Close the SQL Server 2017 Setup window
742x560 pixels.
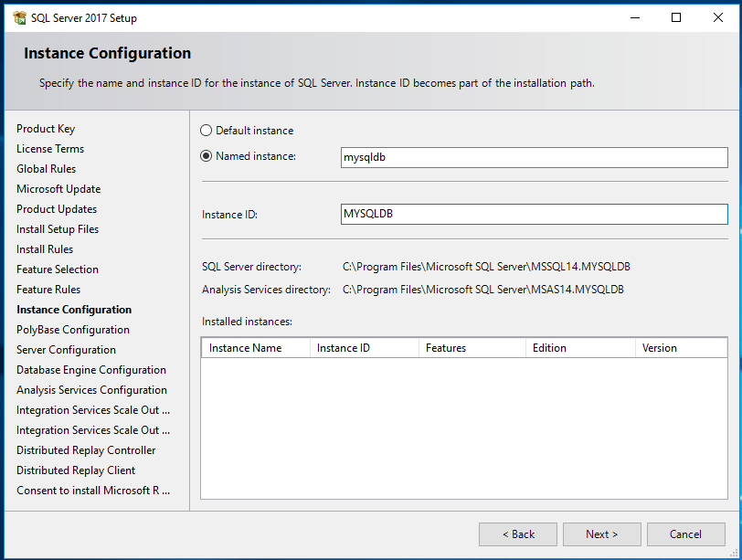[718, 17]
